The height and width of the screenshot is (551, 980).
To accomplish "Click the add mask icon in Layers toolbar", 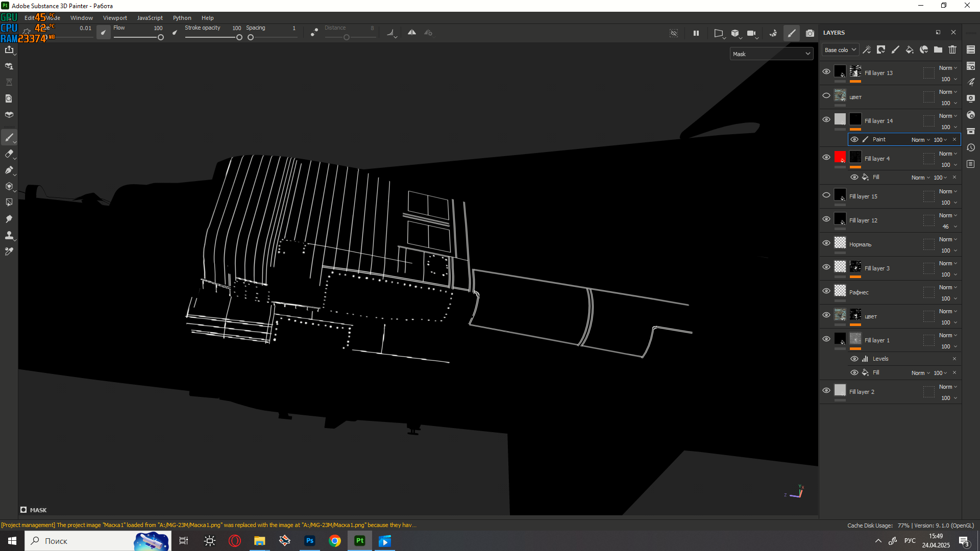I will [881, 49].
